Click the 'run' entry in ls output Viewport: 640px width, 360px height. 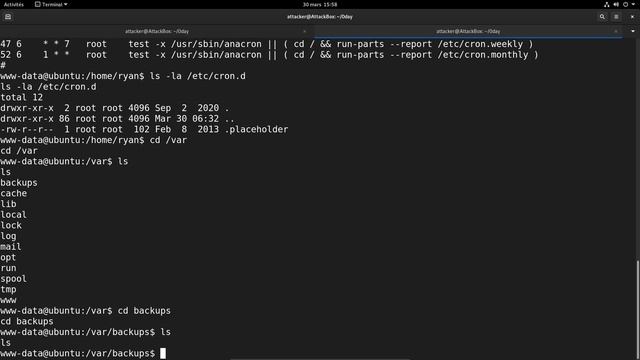[x=8, y=268]
